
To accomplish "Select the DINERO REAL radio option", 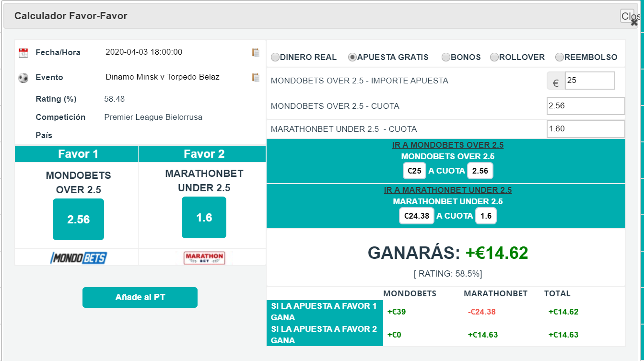I will (x=275, y=57).
